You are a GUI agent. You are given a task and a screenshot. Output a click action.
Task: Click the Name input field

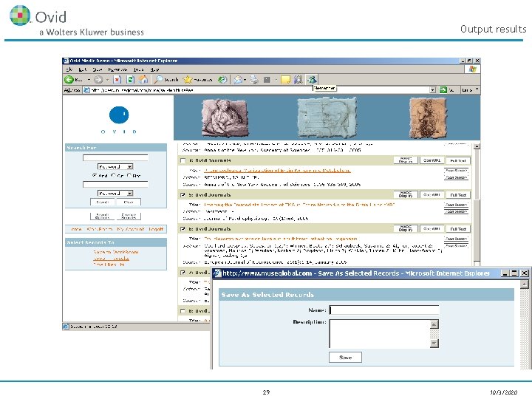pos(384,310)
